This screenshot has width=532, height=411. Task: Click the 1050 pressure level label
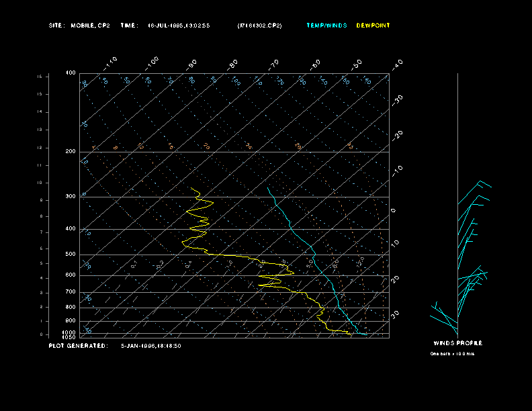[69, 337]
